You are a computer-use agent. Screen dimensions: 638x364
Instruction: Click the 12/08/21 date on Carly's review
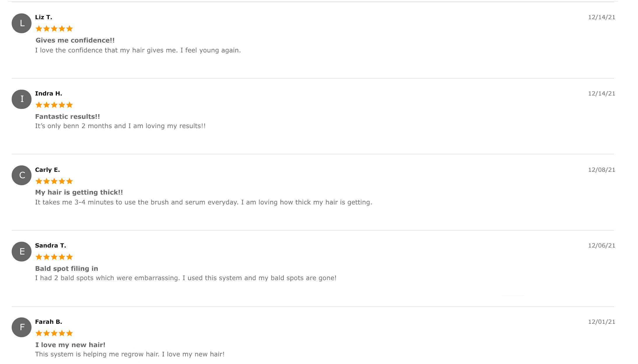click(x=602, y=170)
